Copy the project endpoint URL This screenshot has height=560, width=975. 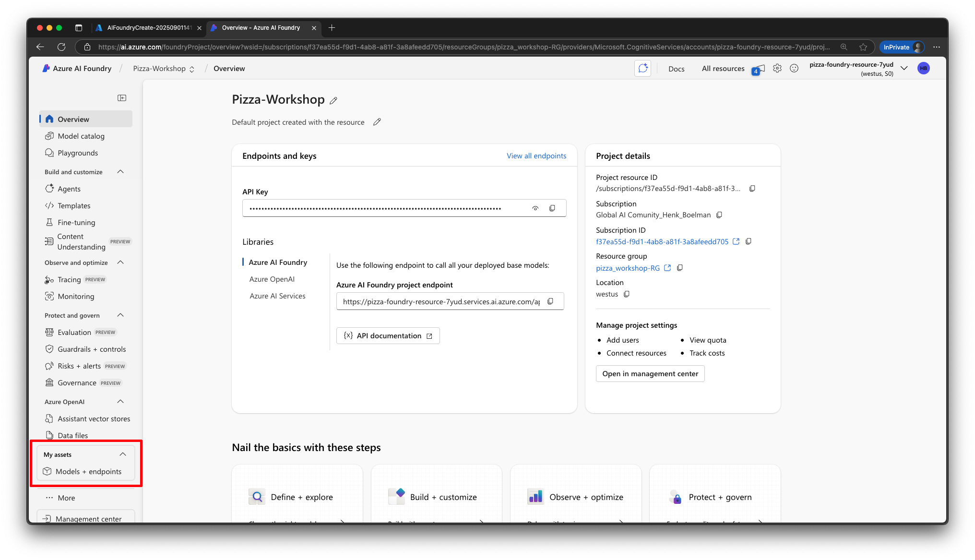click(550, 301)
